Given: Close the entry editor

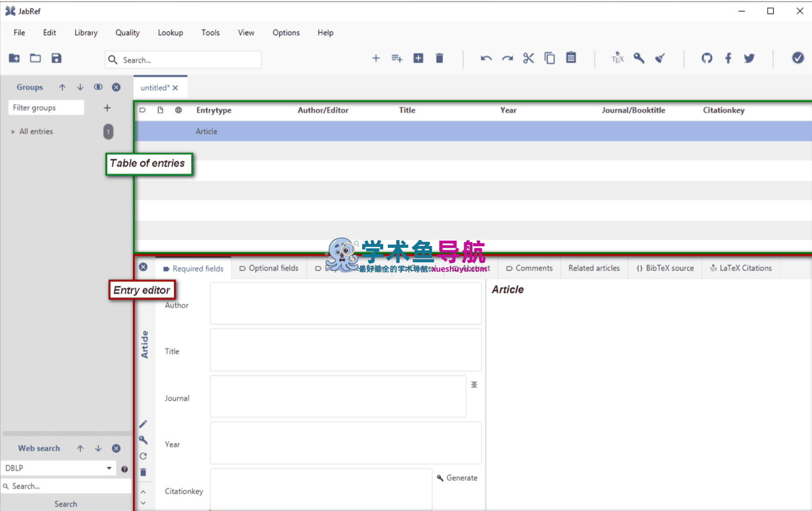Looking at the screenshot, I should pos(143,267).
